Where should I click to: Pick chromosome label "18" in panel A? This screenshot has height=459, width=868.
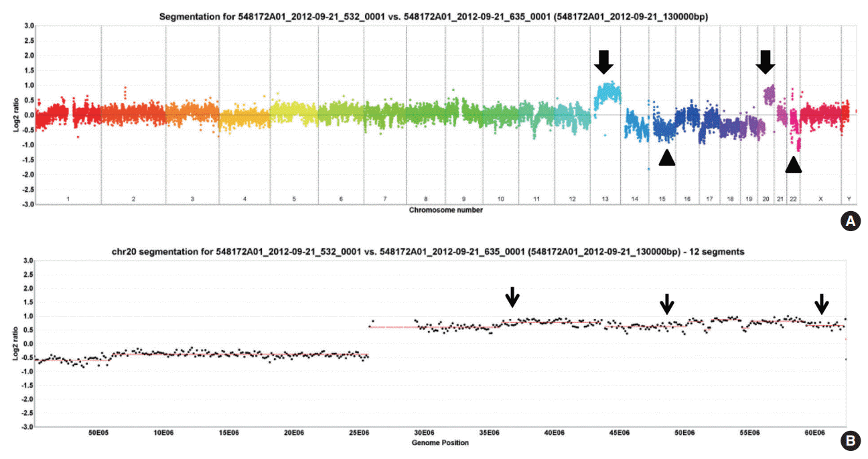730,200
